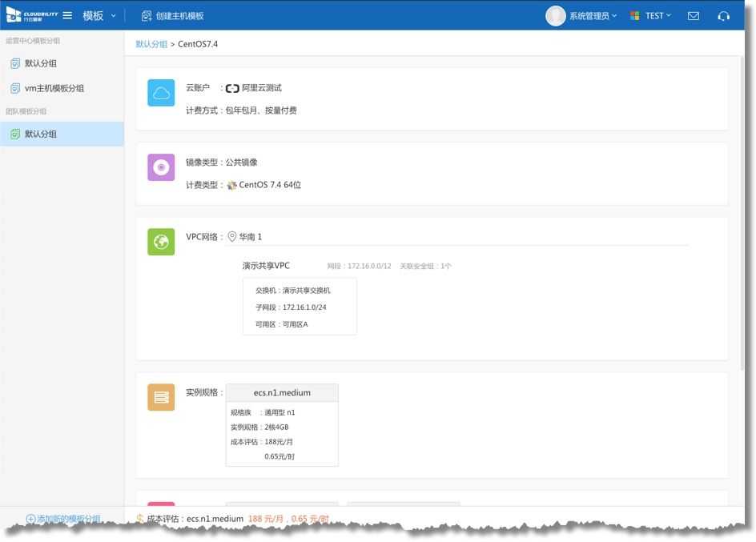756x542 pixels.
Task: Select highlighted 默认分组 under 团队模板分组
Action: coord(40,134)
